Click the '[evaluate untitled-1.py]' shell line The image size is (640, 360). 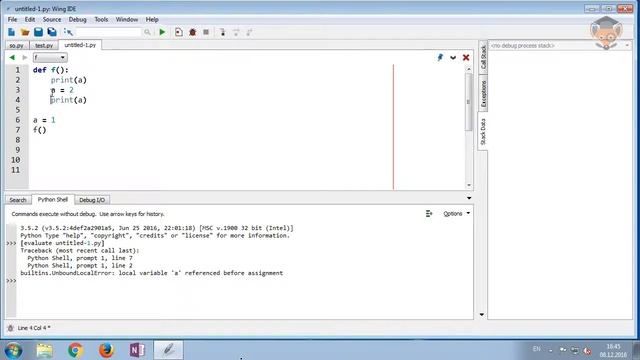pyautogui.click(x=62, y=243)
